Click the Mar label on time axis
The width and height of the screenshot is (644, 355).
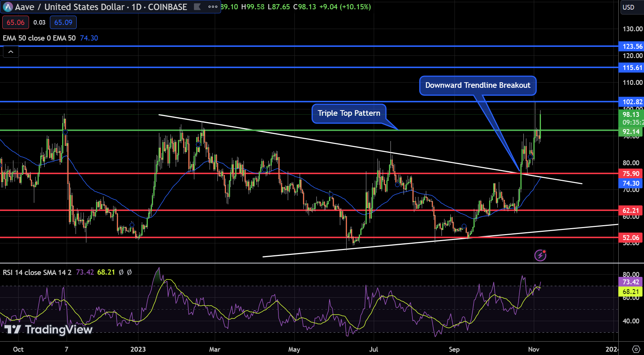tap(215, 349)
